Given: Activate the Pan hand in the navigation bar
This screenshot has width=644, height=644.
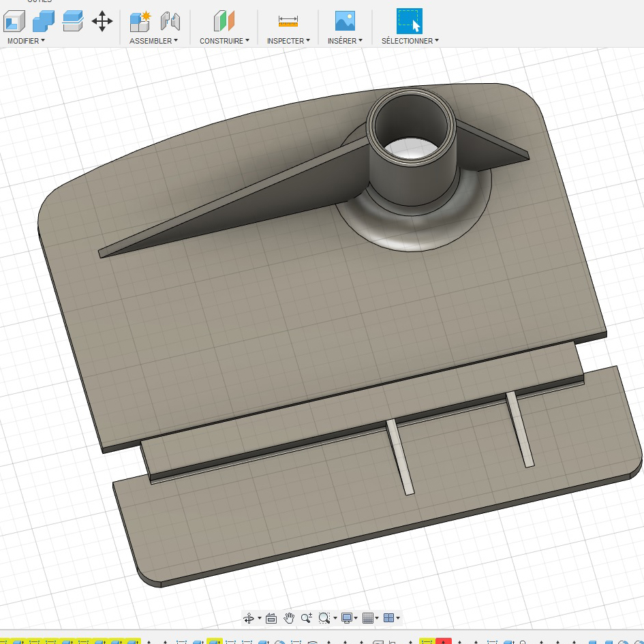Looking at the screenshot, I should [289, 618].
